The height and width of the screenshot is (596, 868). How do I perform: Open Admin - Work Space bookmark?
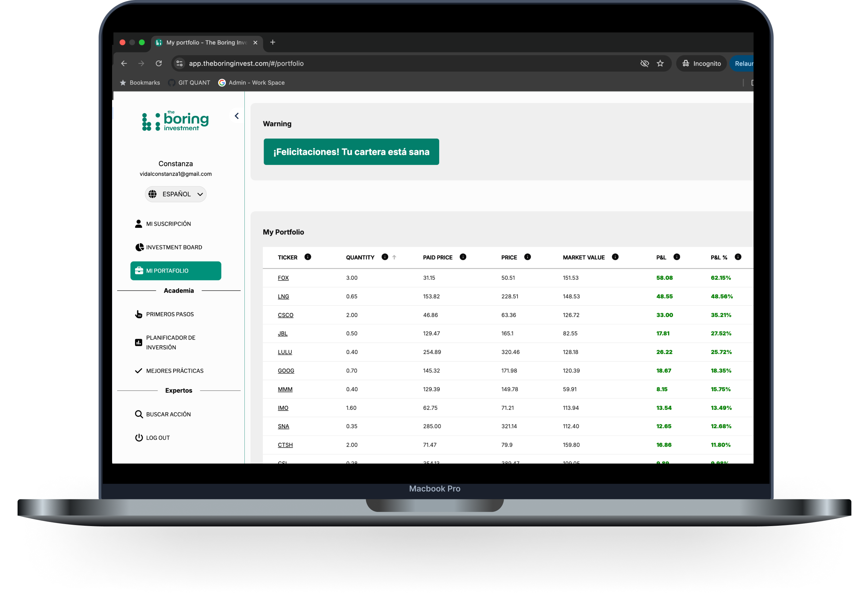click(x=252, y=82)
